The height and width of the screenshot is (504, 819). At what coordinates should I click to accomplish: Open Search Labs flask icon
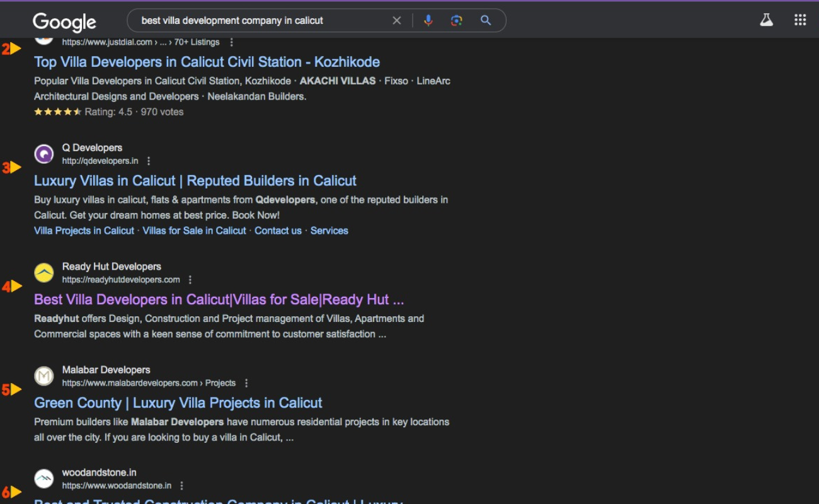pos(766,20)
